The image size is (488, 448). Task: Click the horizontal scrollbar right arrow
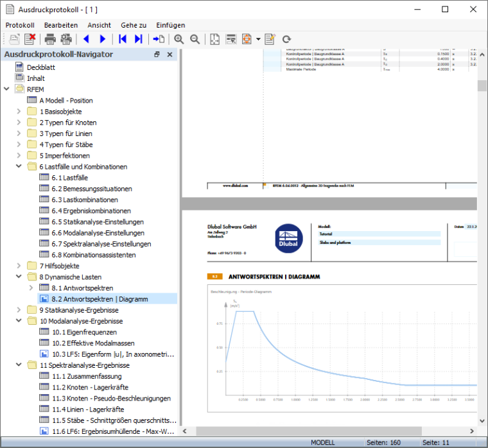[472, 431]
